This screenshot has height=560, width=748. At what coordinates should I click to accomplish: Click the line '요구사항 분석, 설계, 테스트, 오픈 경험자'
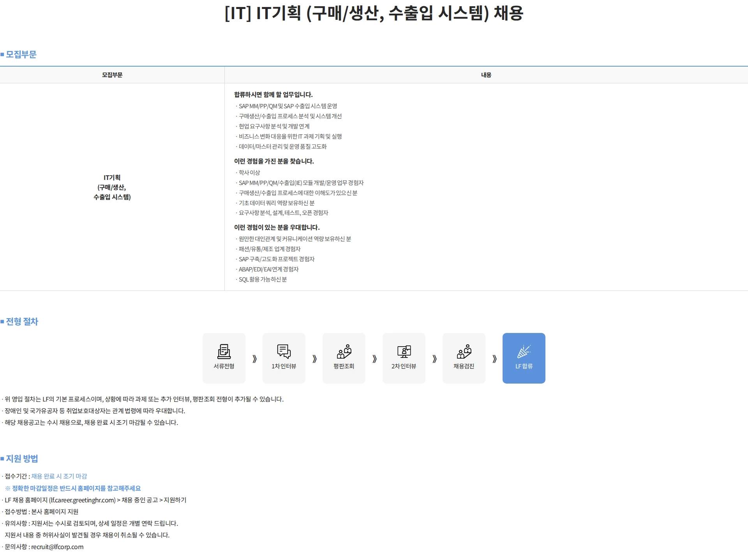tap(284, 213)
